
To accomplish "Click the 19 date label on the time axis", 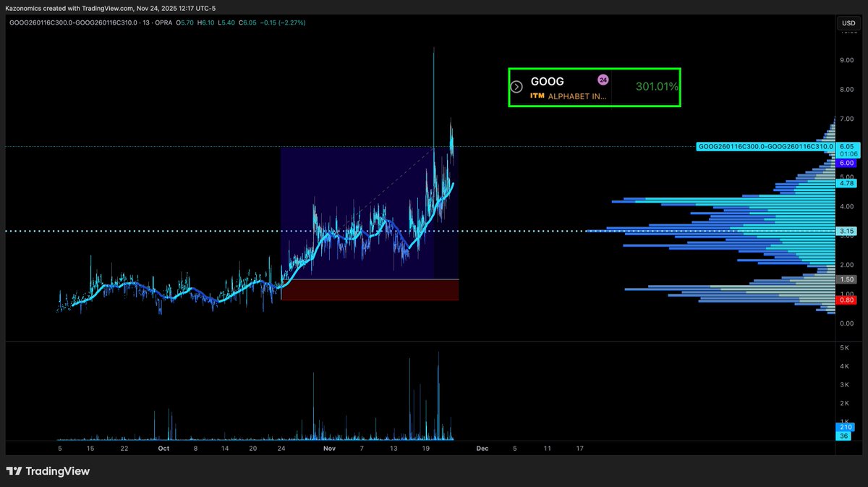I will point(426,449).
